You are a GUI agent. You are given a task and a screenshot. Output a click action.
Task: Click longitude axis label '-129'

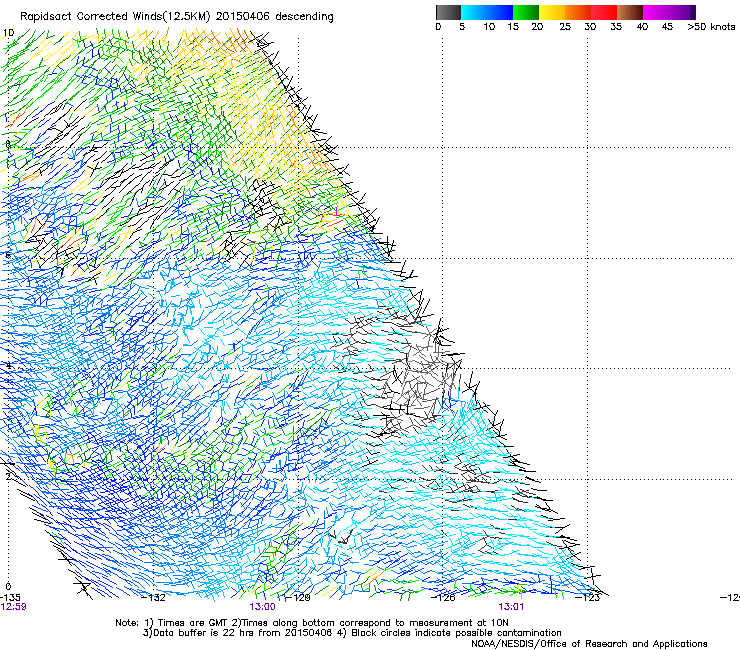coord(298,598)
